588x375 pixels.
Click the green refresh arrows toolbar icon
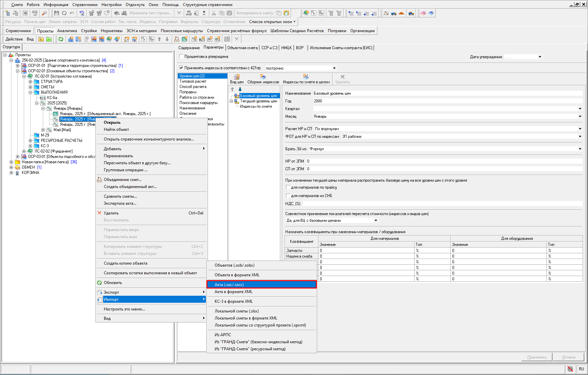pyautogui.click(x=61, y=39)
